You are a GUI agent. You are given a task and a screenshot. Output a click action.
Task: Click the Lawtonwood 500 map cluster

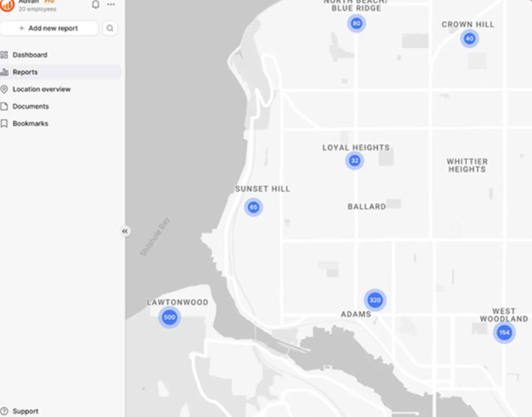point(169,318)
